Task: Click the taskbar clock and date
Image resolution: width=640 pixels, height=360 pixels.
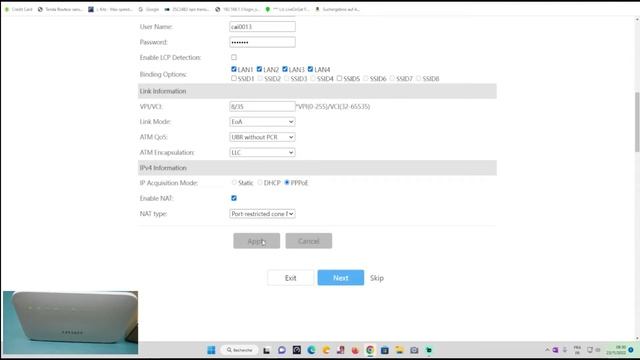Action: (x=616, y=350)
